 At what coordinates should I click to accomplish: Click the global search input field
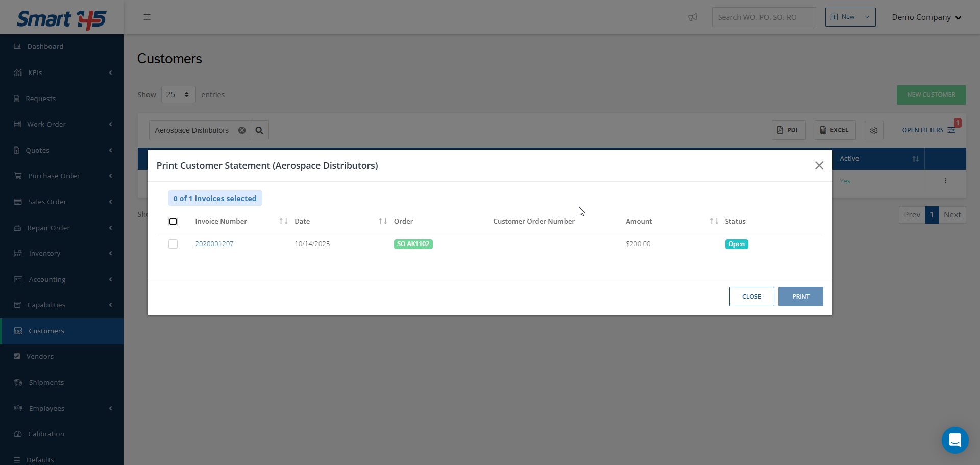click(x=763, y=17)
